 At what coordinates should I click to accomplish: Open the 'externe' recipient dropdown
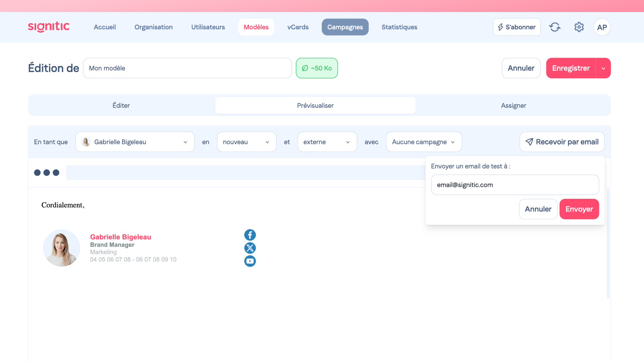327,142
